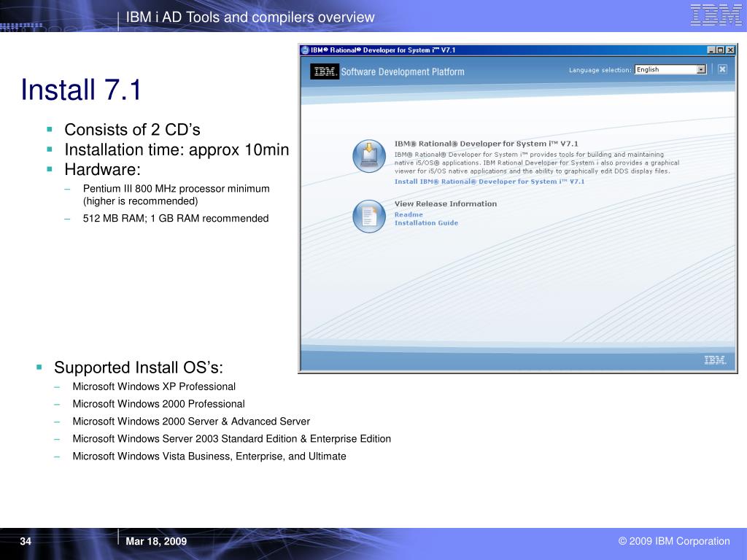
Task: Click 'Microsoft Windows 2000 Server & Advanced Server' item
Action: 191,421
